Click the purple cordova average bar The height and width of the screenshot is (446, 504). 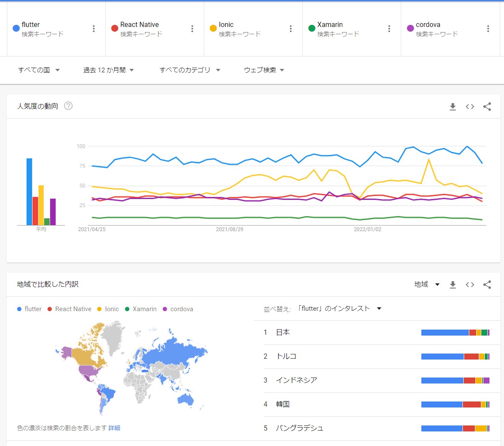tap(53, 212)
